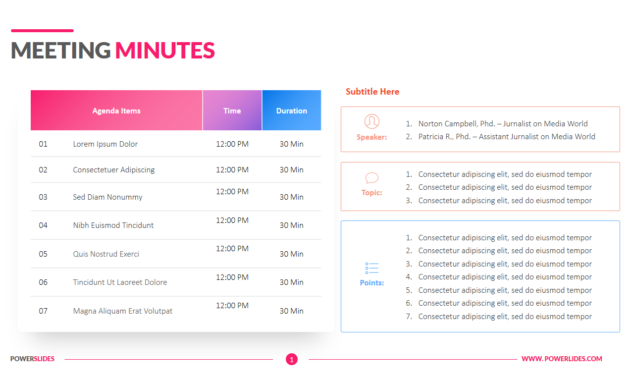This screenshot has height=380, width=630.
Task: Select 'Tincidunt Ut Laoreet Dolore' agenda item
Action: pyautogui.click(x=120, y=282)
